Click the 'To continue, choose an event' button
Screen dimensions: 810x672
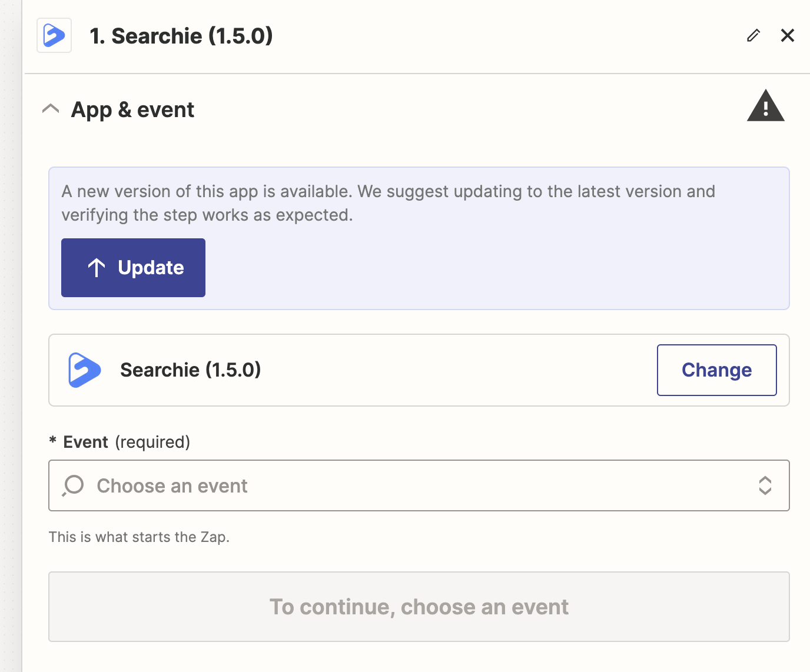tap(419, 607)
